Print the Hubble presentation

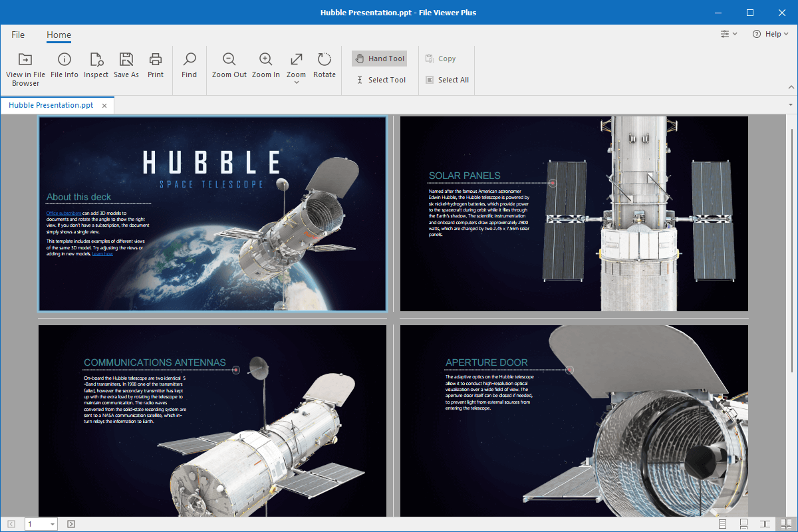tap(156, 66)
